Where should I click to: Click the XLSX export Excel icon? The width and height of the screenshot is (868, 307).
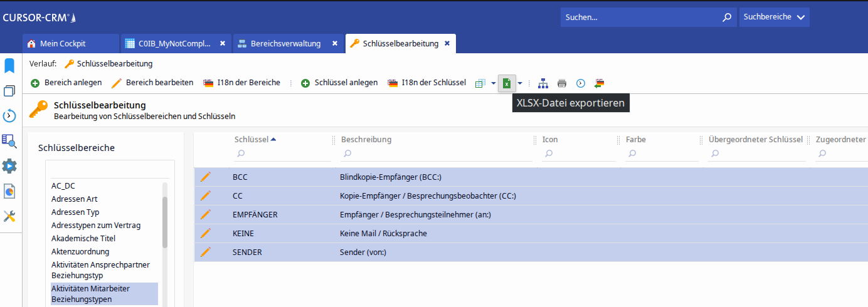(x=507, y=83)
